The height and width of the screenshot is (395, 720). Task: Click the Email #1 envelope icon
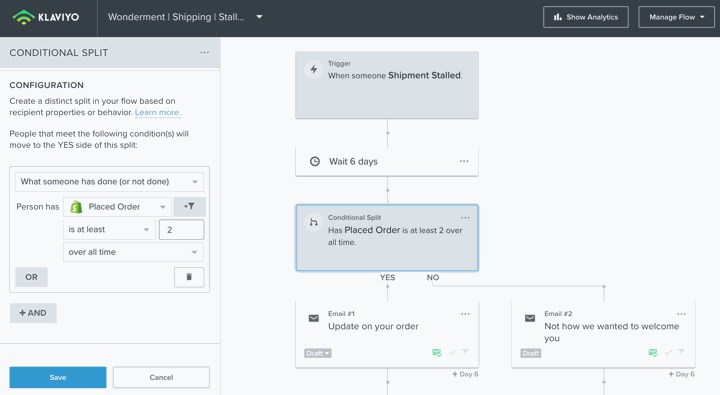(314, 318)
